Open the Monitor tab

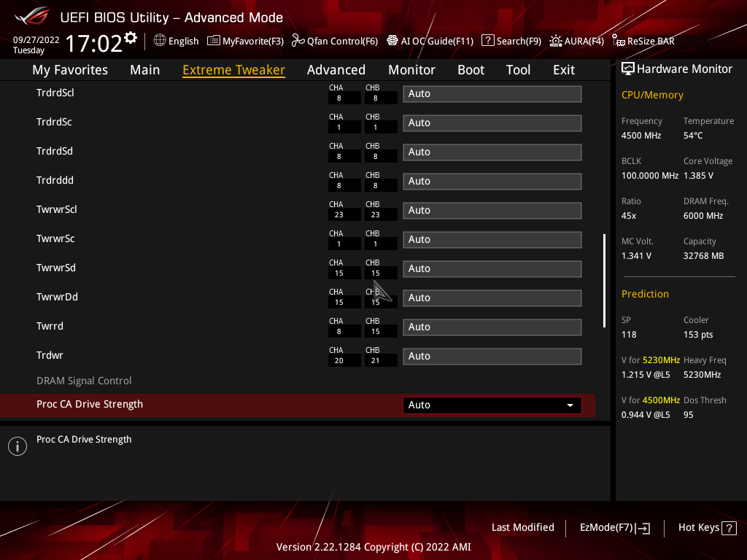pyautogui.click(x=411, y=70)
